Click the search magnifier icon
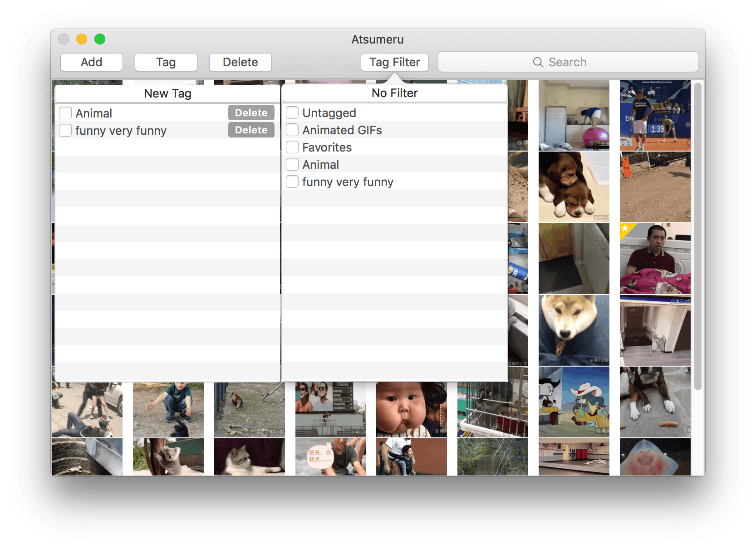Screen dimensions: 756x549 pyautogui.click(x=538, y=62)
